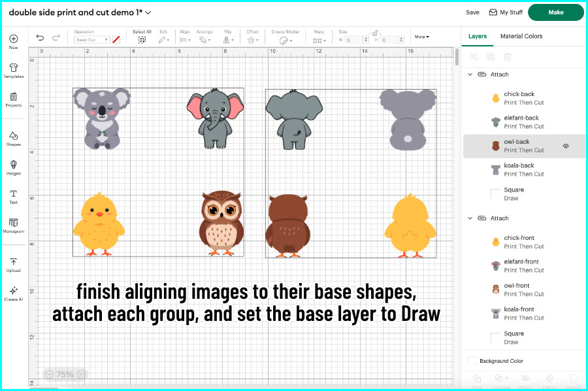Open the Shapes tool
This screenshot has width=588, height=391.
[x=14, y=139]
